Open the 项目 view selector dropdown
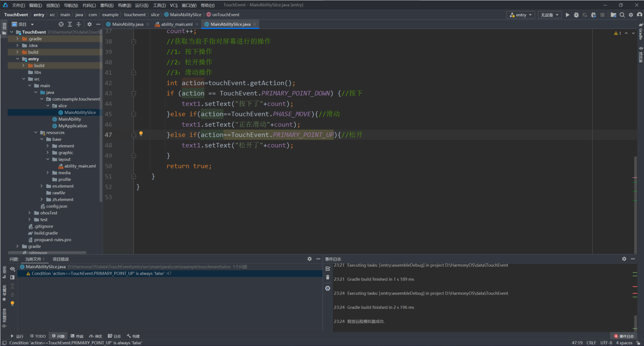Screen dimensions: 644x346 pos(22,24)
